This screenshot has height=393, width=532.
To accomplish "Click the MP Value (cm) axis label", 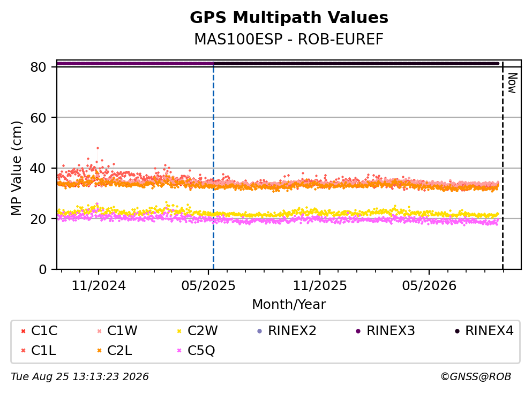I will click(x=16, y=168).
